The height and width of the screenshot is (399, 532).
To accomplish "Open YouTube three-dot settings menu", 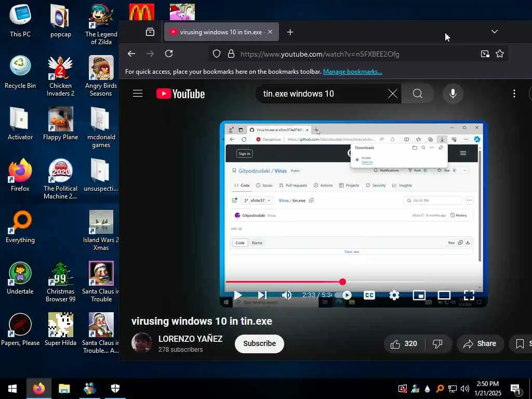I will pyautogui.click(x=514, y=94).
